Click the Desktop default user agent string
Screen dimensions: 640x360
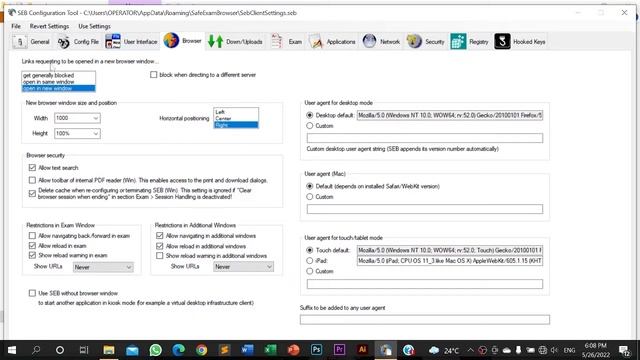[x=450, y=116]
